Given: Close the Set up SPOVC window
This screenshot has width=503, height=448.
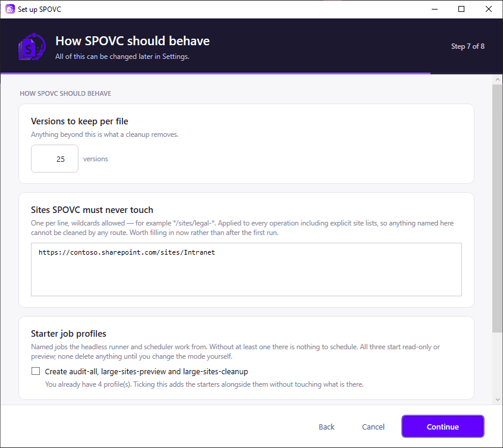Looking at the screenshot, I should pyautogui.click(x=488, y=9).
